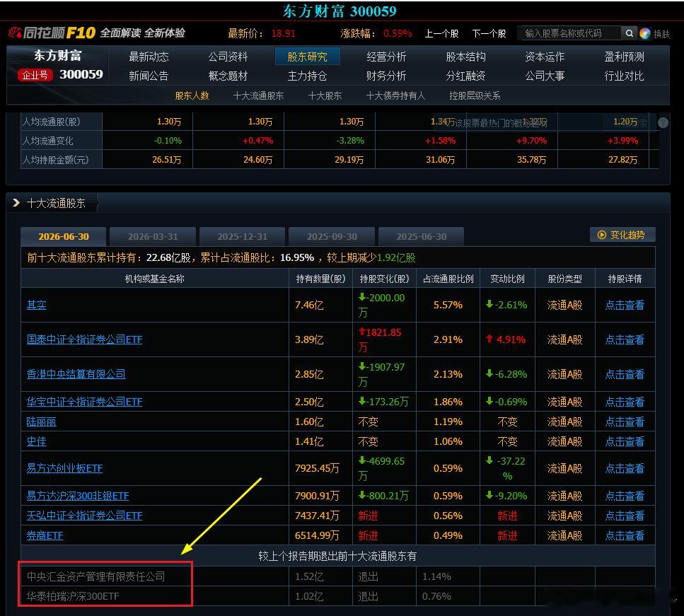684x616 pixels.
Task: Open the 公司资料 menu
Action: click(x=228, y=57)
